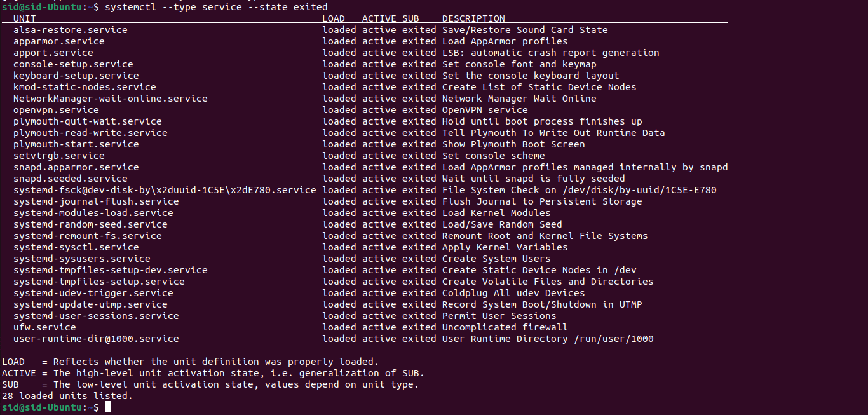
Task: Click the DESCRIPTION column header
Action: tap(473, 18)
